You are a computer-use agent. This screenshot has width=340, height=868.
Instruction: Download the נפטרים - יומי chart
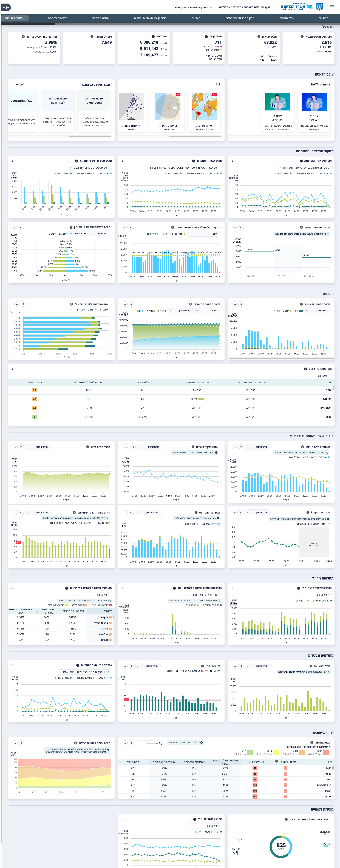pos(125,666)
